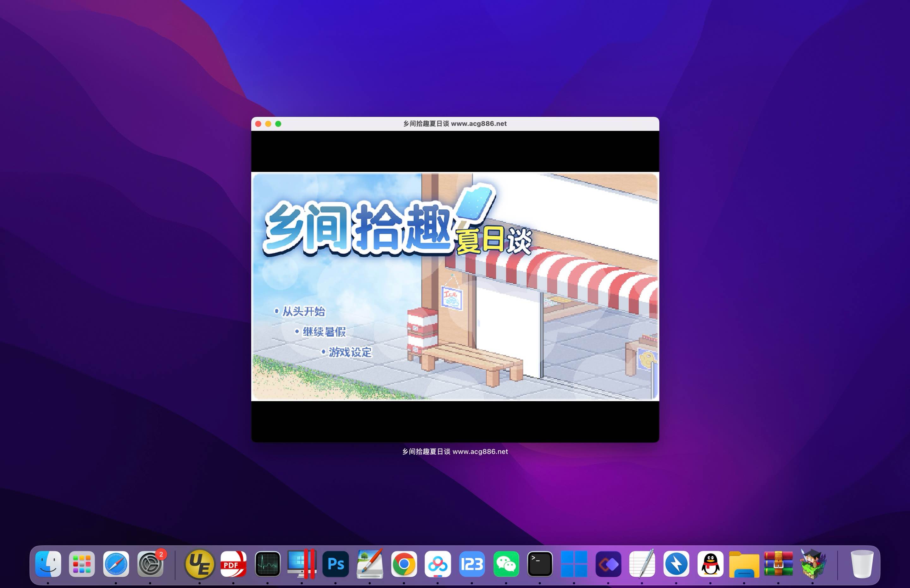Image resolution: width=910 pixels, height=588 pixels.
Task: Open Baidu Netdisk from the dock
Action: [438, 564]
